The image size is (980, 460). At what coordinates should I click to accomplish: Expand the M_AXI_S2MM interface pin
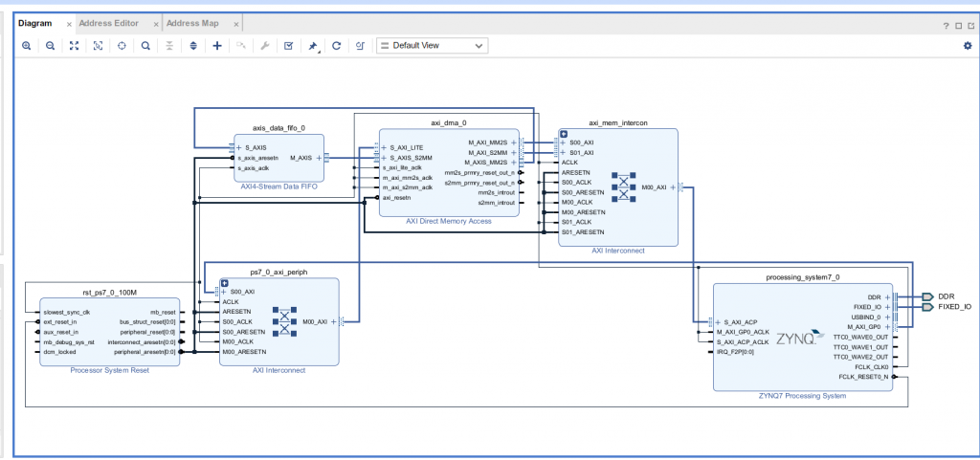514,152
